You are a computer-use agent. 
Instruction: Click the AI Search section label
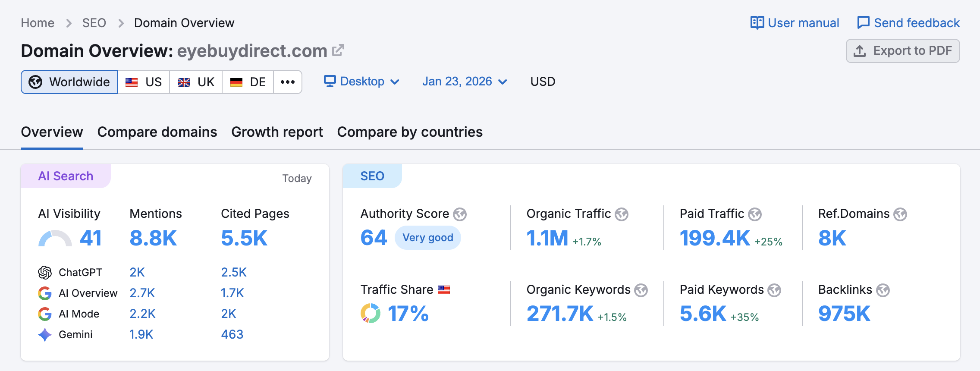[x=66, y=176]
